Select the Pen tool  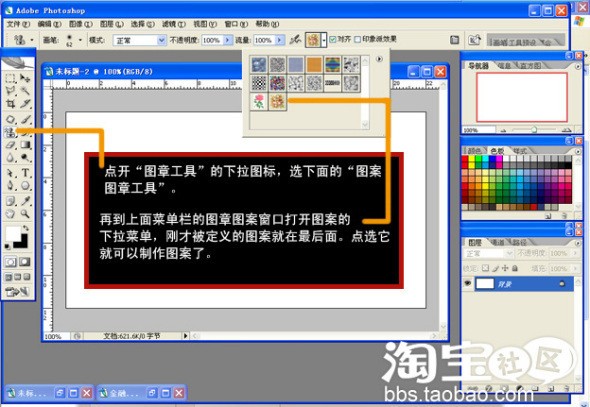pos(10,185)
